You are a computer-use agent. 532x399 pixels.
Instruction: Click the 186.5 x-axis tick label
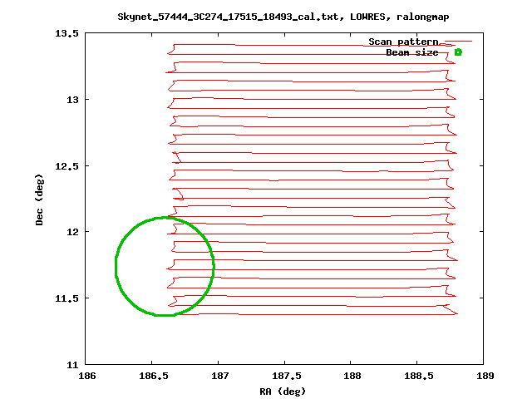point(153,376)
